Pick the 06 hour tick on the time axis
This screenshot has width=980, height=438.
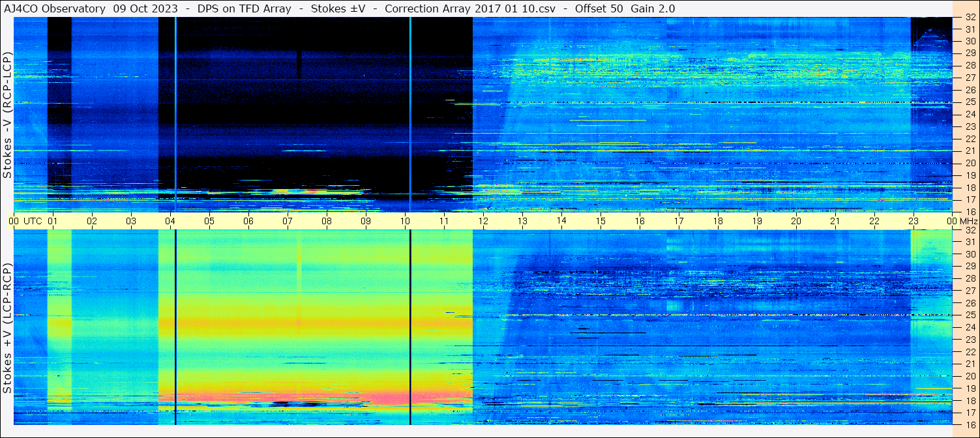pyautogui.click(x=248, y=221)
